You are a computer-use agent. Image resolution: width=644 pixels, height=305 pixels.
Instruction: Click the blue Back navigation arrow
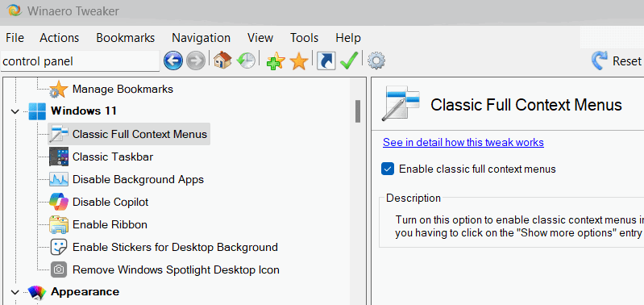pyautogui.click(x=173, y=61)
